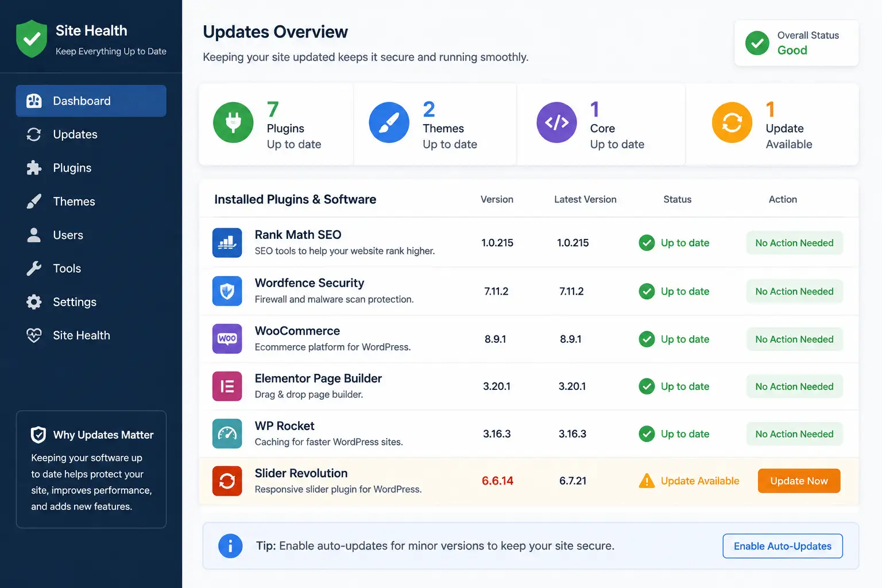Click the Elementor Page Builder icon
The image size is (882, 588).
pos(227,386)
